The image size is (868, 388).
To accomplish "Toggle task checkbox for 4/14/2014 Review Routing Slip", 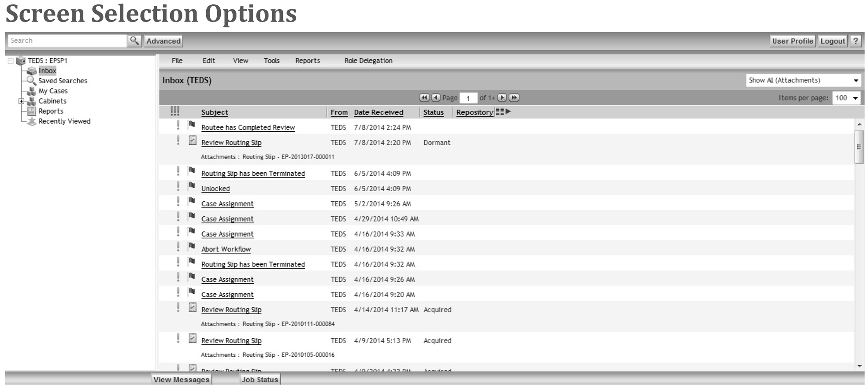I will coord(193,308).
